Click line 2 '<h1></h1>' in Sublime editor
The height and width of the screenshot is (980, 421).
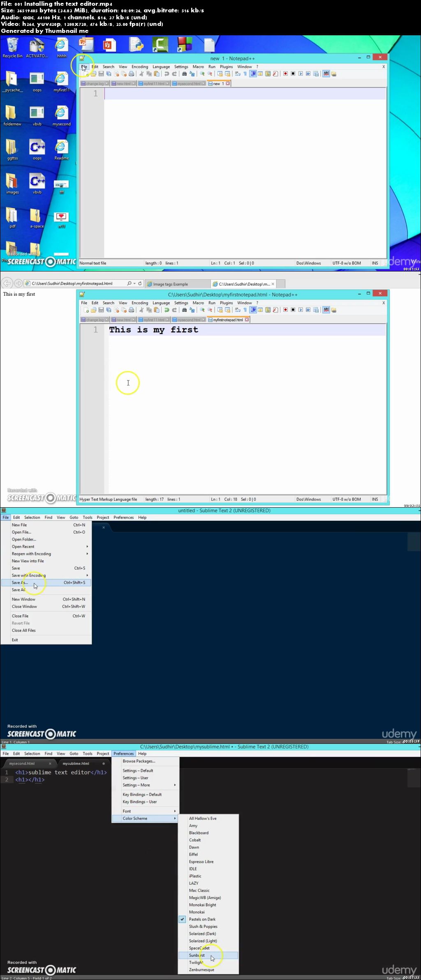(30, 780)
